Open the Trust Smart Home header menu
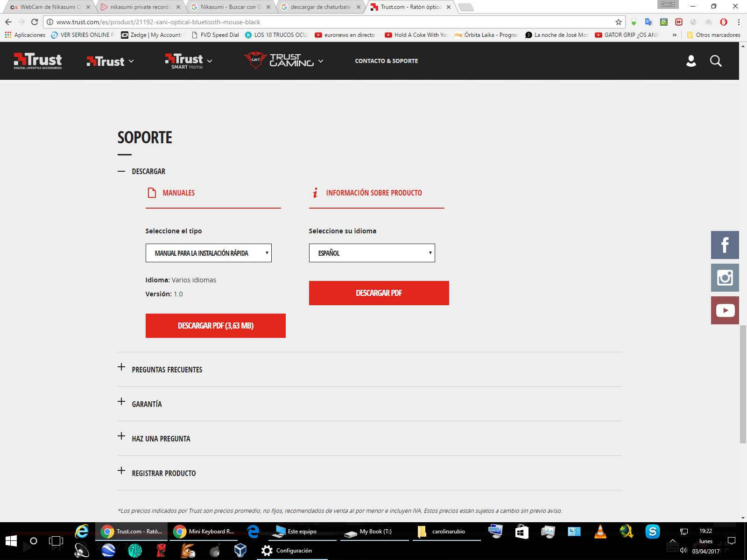 coord(189,61)
